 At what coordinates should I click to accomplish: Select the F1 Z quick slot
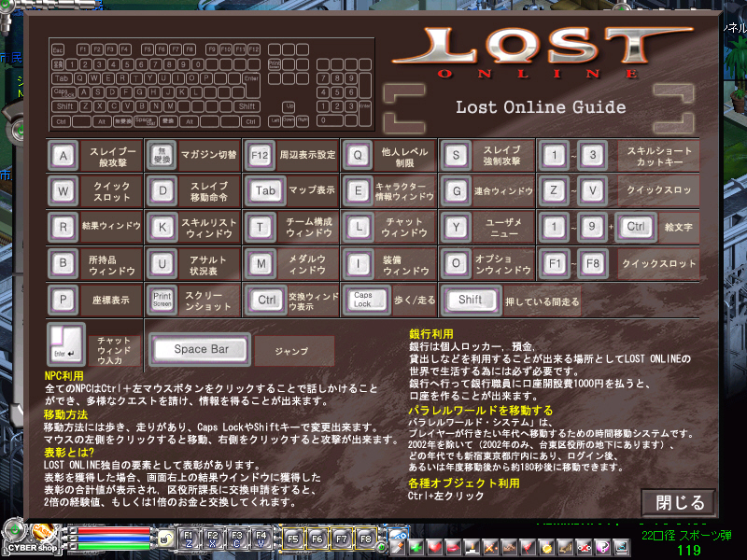189,539
